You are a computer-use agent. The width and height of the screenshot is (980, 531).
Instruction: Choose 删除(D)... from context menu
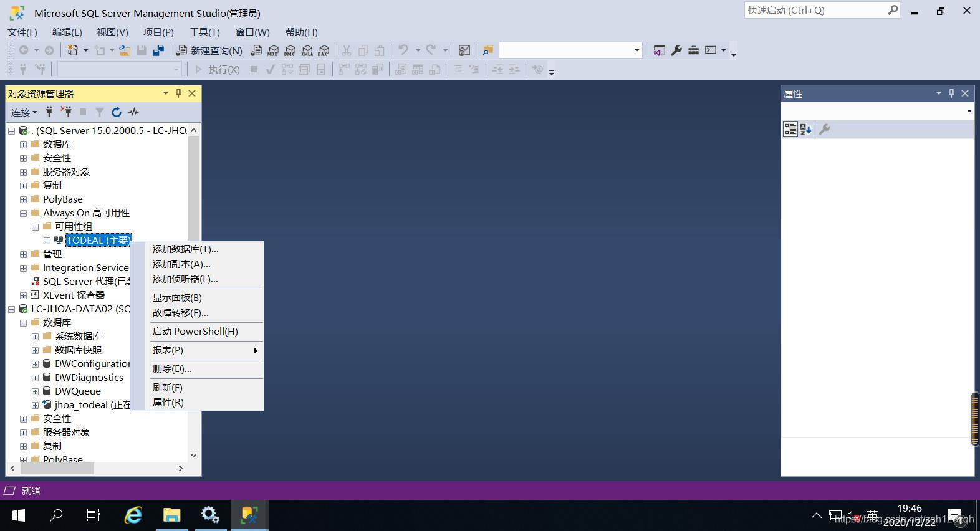[x=197, y=369]
